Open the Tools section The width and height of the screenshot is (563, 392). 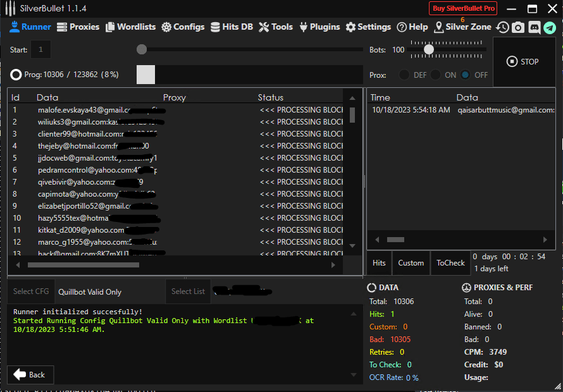pos(276,27)
